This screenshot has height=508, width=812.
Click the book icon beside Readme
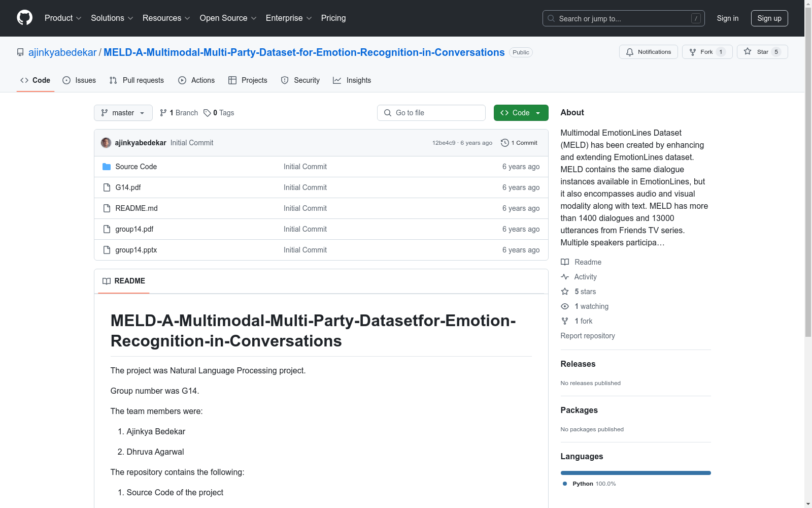(x=565, y=262)
